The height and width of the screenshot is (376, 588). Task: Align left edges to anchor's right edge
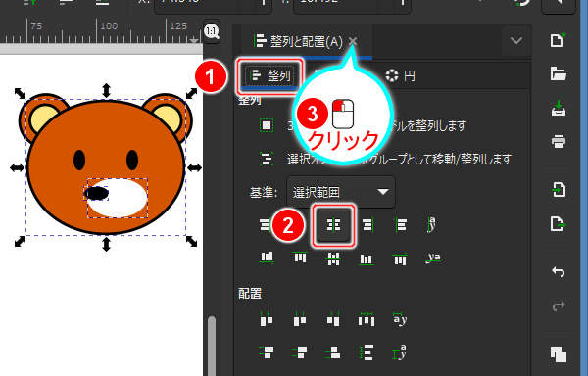pyautogui.click(x=401, y=225)
